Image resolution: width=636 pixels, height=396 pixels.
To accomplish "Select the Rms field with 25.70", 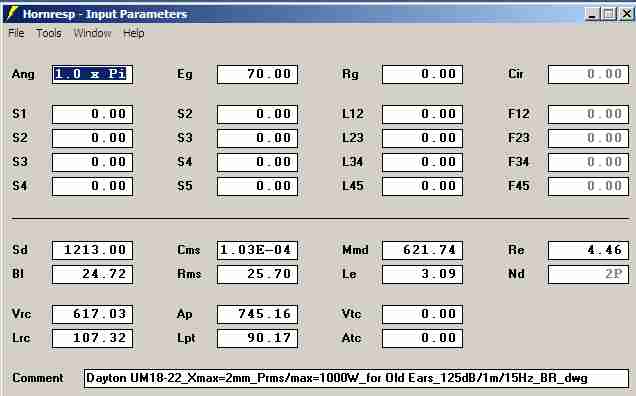I will point(257,274).
